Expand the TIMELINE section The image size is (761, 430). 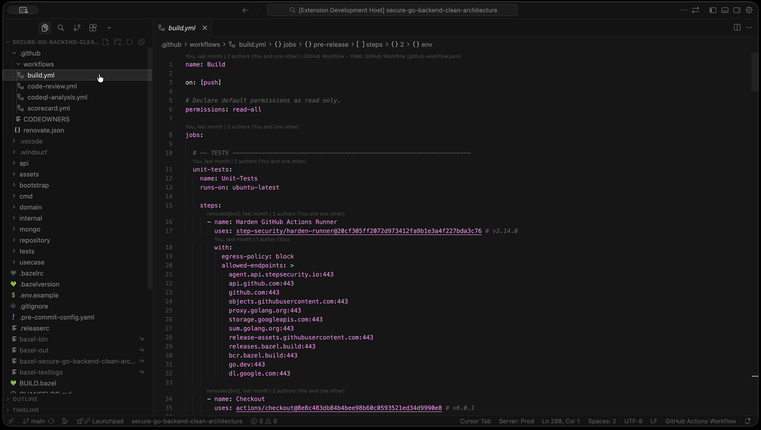pyautogui.click(x=78, y=410)
